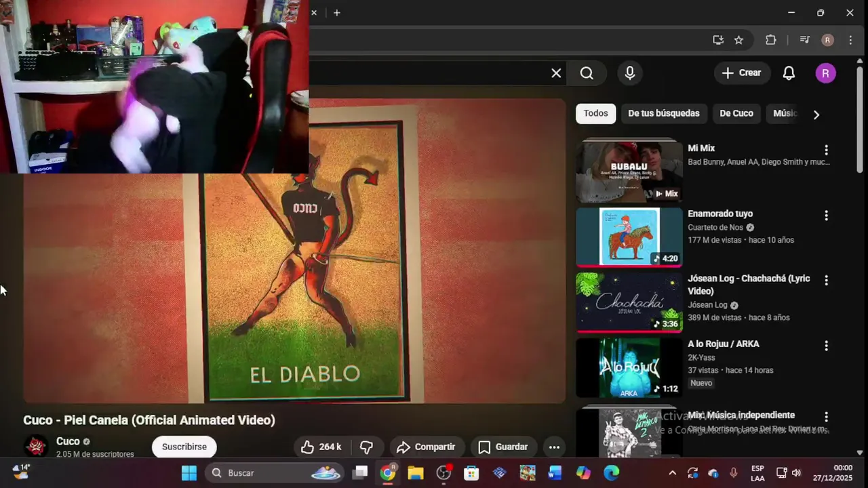Click the Crear button
The width and height of the screenshot is (868, 488).
coord(742,73)
